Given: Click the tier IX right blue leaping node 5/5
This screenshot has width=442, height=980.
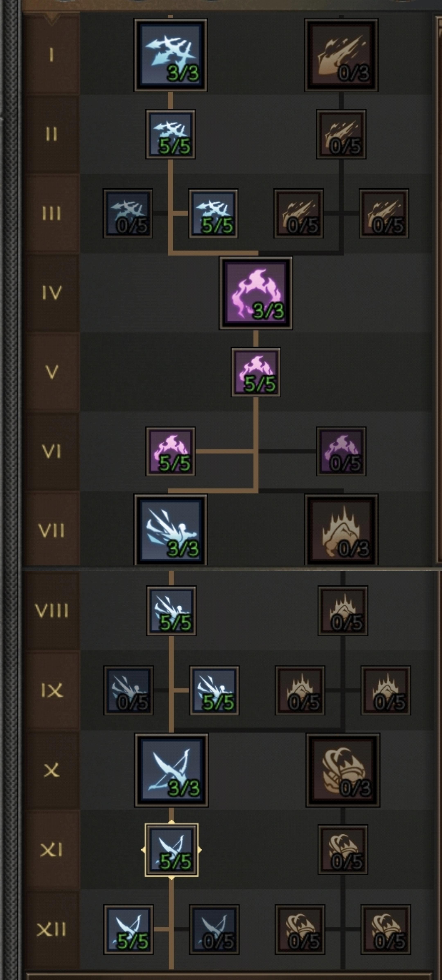Looking at the screenshot, I should point(214,690).
